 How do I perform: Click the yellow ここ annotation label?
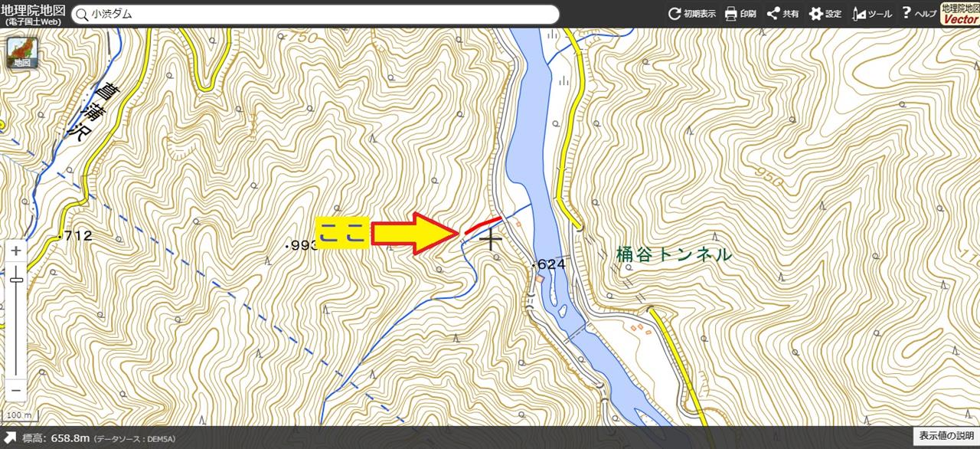342,234
